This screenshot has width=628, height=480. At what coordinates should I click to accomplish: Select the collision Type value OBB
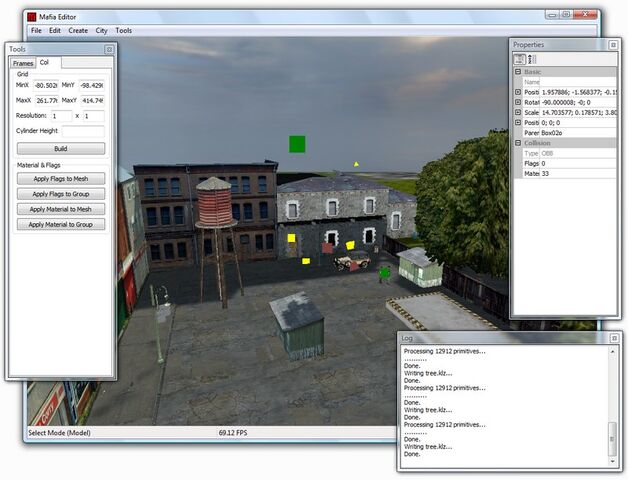click(578, 153)
